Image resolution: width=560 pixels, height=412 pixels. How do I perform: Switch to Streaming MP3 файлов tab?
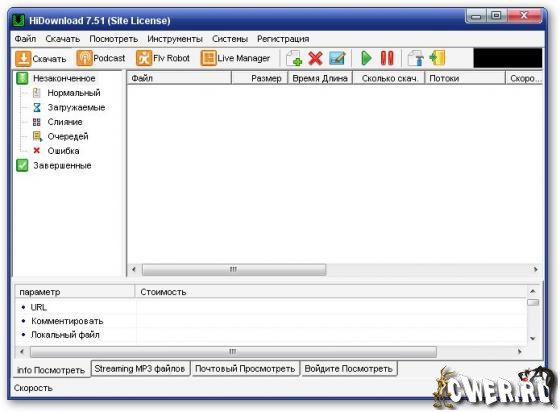(x=140, y=368)
